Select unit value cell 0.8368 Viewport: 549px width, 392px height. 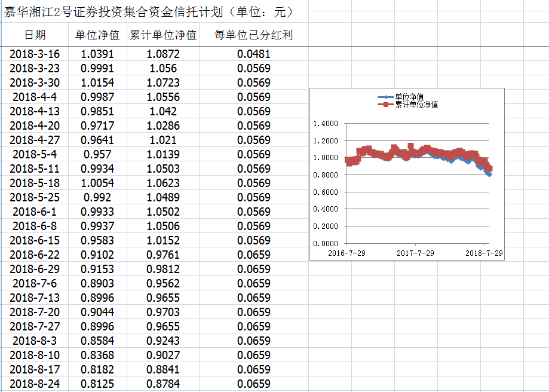tap(98, 356)
